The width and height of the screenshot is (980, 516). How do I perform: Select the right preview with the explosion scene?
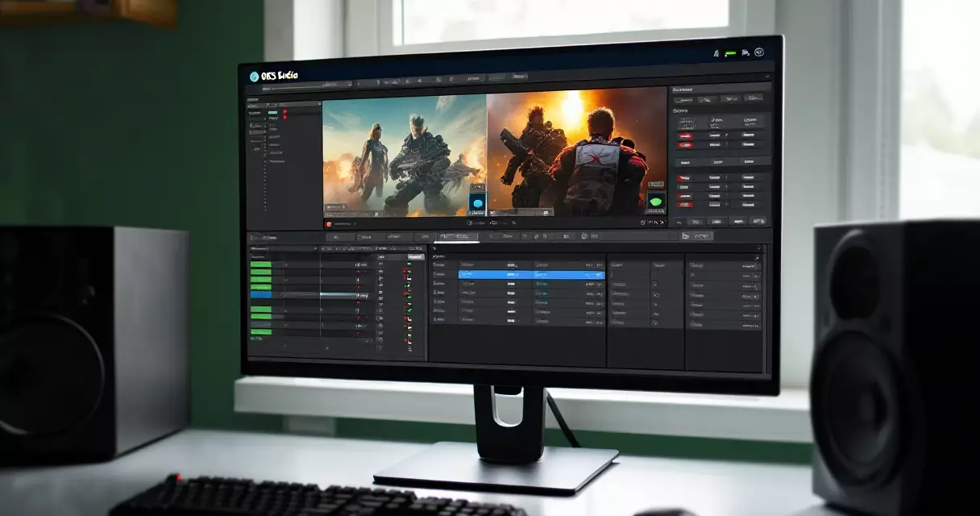577,152
